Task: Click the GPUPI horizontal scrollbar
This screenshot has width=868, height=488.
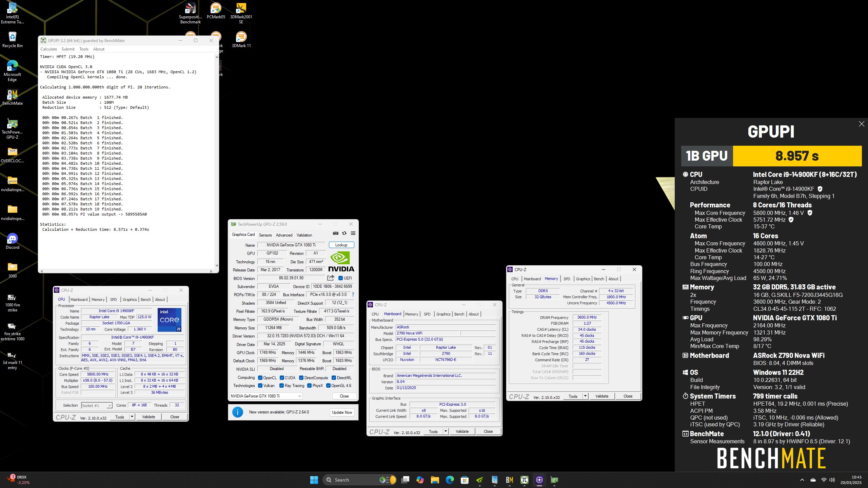Action: click(126, 271)
